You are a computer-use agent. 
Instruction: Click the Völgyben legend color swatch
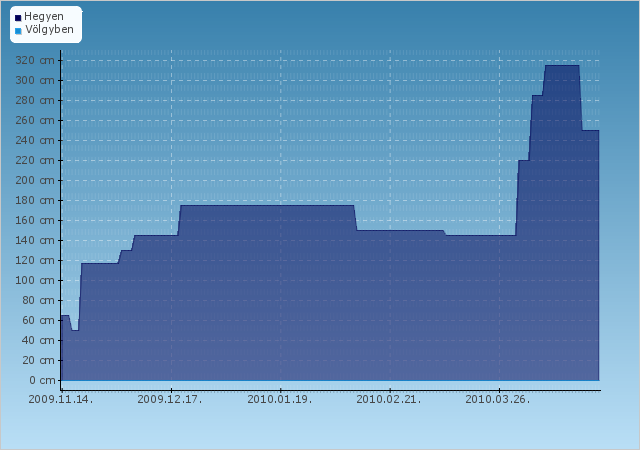(18, 31)
